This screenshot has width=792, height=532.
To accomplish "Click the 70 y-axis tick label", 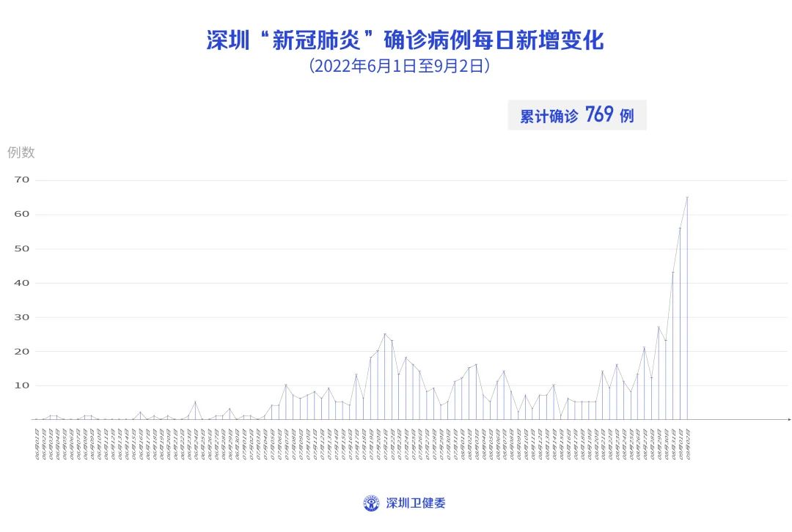I will point(21,180).
